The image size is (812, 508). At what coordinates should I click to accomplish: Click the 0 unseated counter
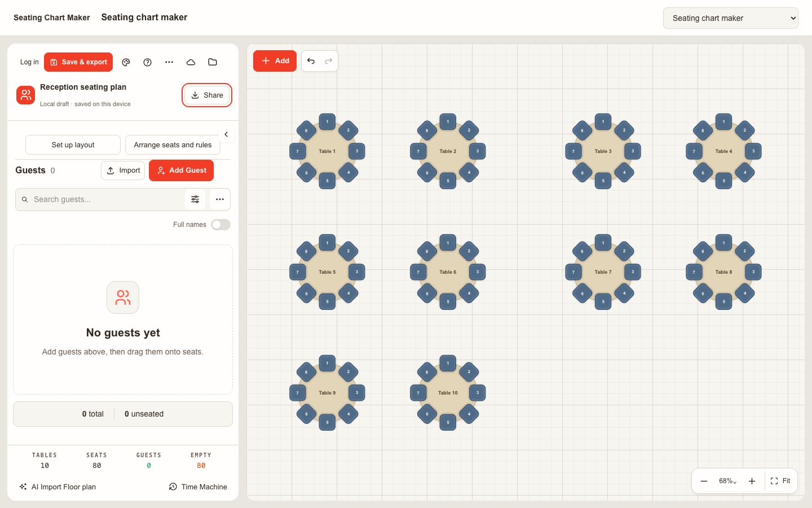pos(144,414)
